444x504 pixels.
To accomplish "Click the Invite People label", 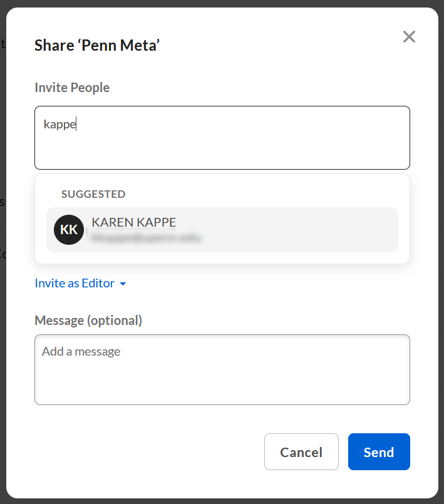I will pos(72,88).
